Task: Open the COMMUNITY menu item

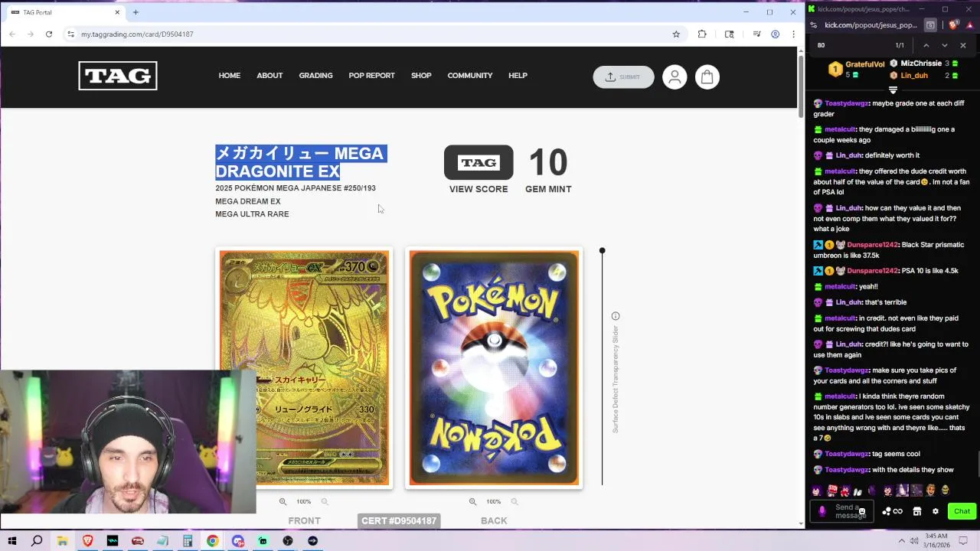Action: click(470, 76)
